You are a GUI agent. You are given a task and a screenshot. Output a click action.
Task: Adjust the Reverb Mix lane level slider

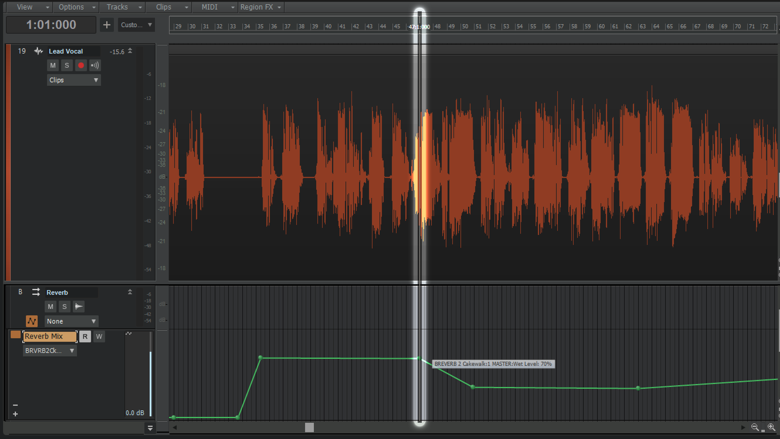150,374
